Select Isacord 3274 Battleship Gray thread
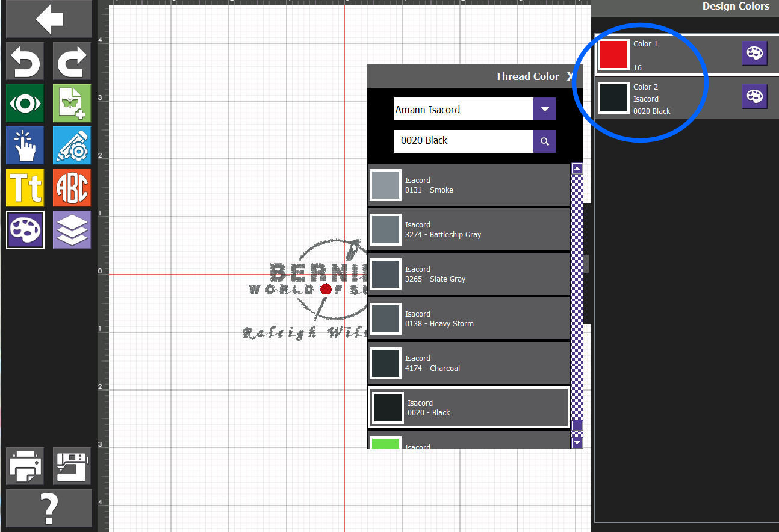Screen dimensions: 779x532 coord(469,229)
